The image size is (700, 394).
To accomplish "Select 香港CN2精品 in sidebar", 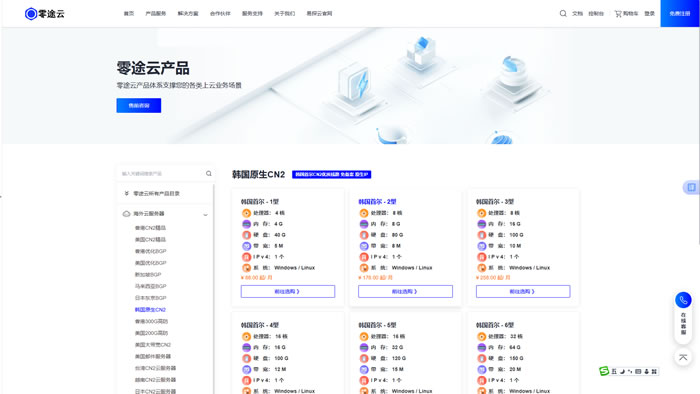I will 150,228.
